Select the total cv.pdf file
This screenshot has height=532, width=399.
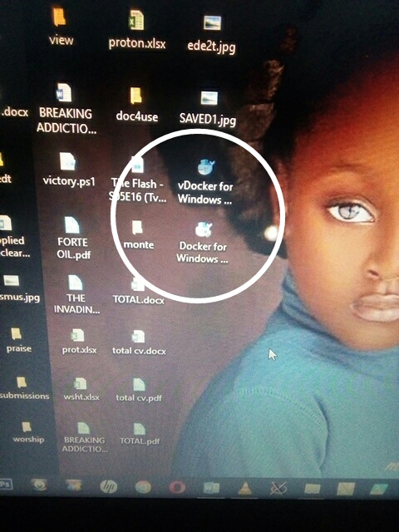[139, 390]
